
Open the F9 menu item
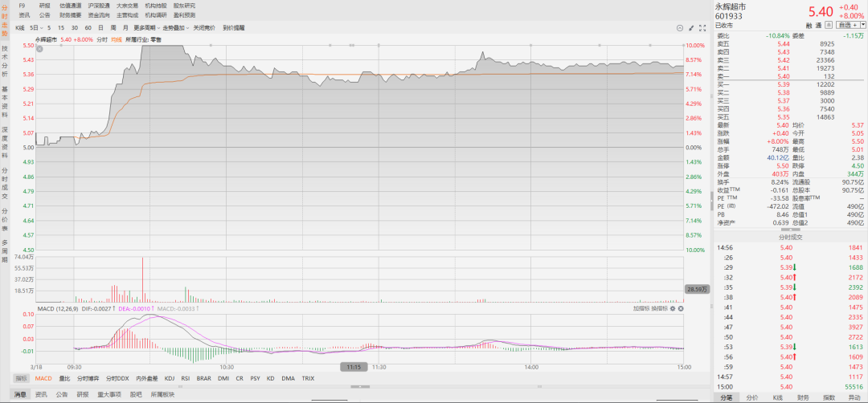pos(22,6)
